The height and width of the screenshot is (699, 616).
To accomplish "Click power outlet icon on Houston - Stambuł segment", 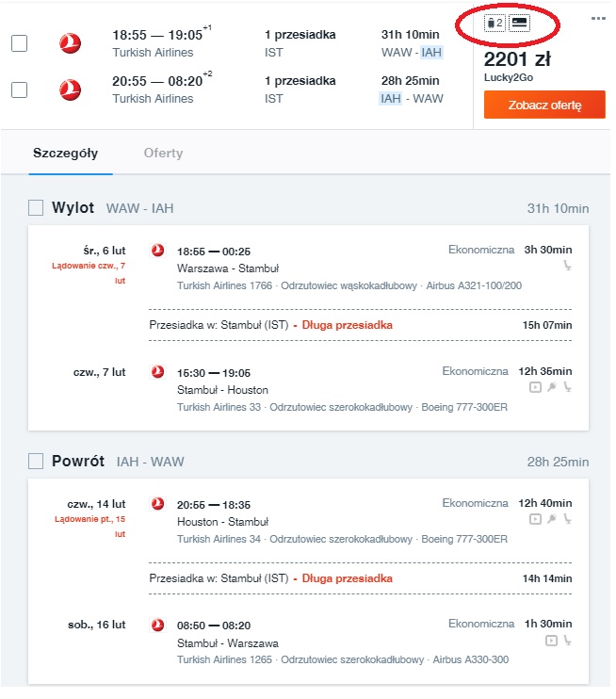I will coord(552,519).
